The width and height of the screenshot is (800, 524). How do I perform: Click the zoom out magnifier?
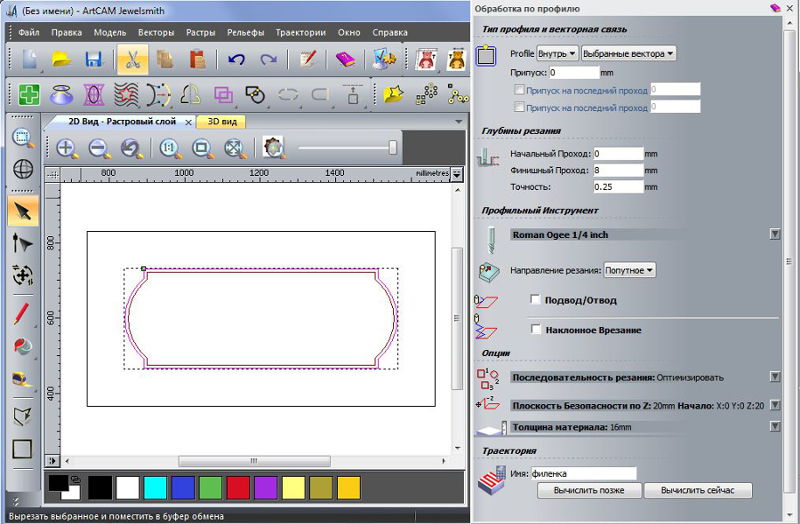point(99,148)
